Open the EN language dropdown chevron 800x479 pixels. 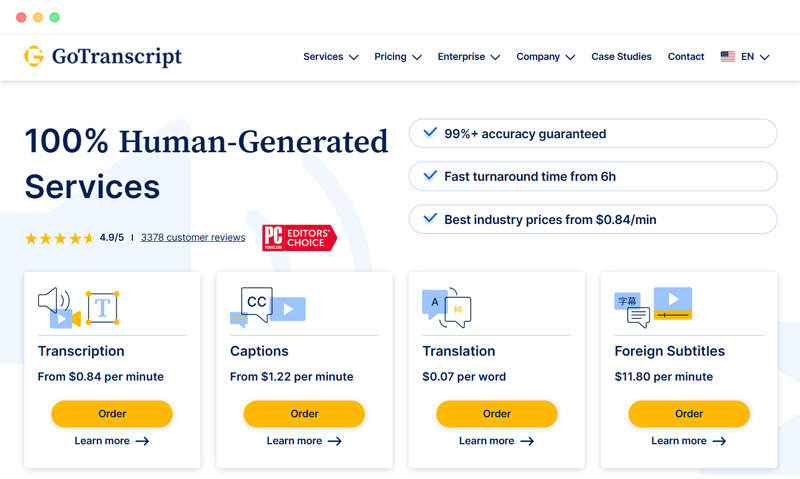[764, 57]
